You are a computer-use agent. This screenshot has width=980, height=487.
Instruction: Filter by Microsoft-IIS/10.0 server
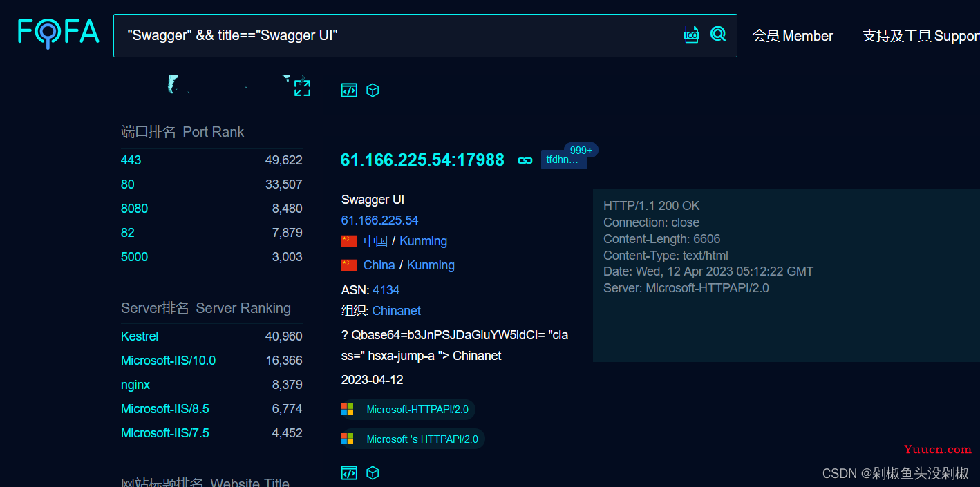[x=168, y=361]
